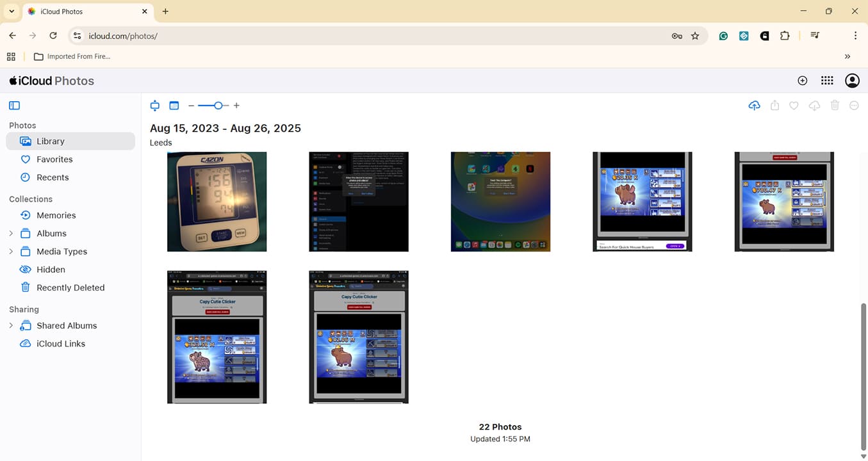Open the Extensions puzzle icon
Viewport: 868px width, 461px height.
tap(785, 36)
